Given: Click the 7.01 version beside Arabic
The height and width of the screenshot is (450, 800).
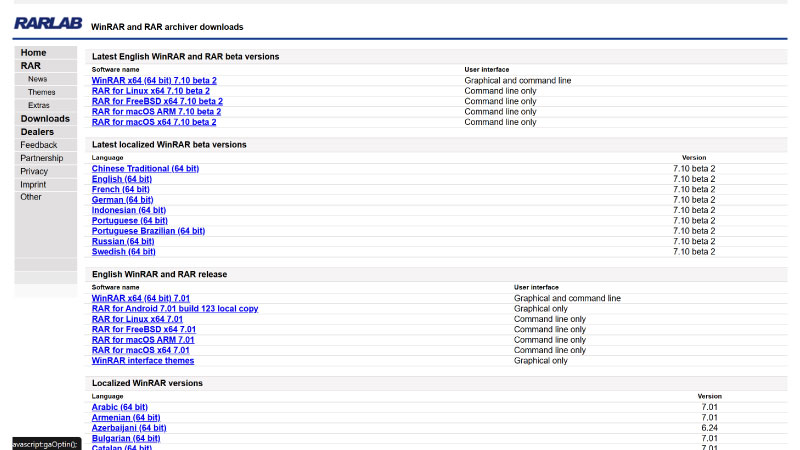Looking at the screenshot, I should click(x=709, y=407).
